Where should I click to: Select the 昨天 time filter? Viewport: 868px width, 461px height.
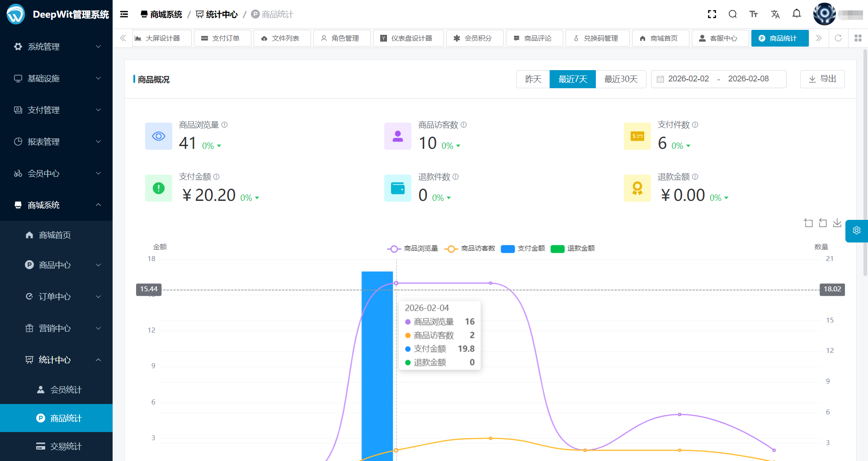point(533,79)
